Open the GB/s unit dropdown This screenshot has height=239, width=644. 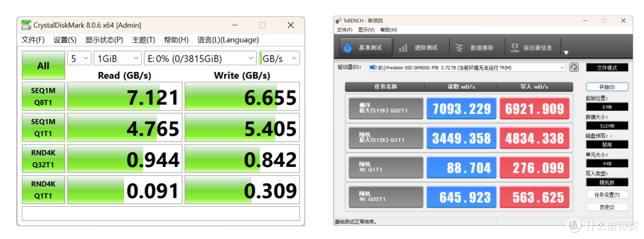pos(279,58)
